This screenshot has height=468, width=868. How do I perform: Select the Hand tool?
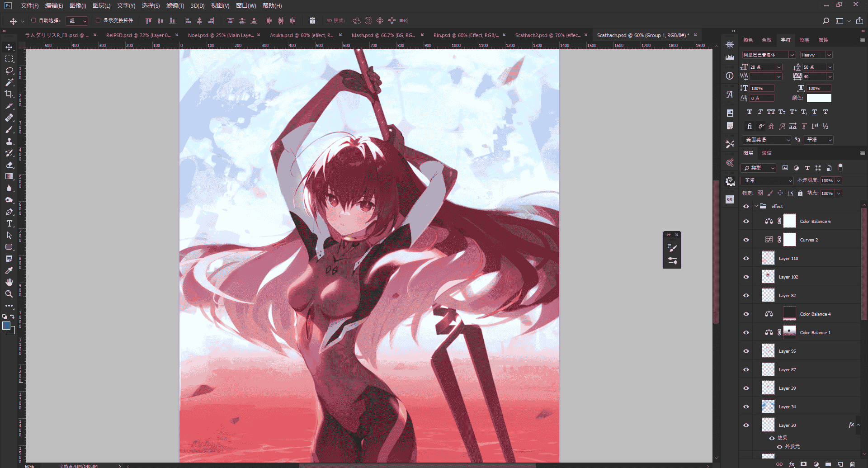[x=9, y=282]
